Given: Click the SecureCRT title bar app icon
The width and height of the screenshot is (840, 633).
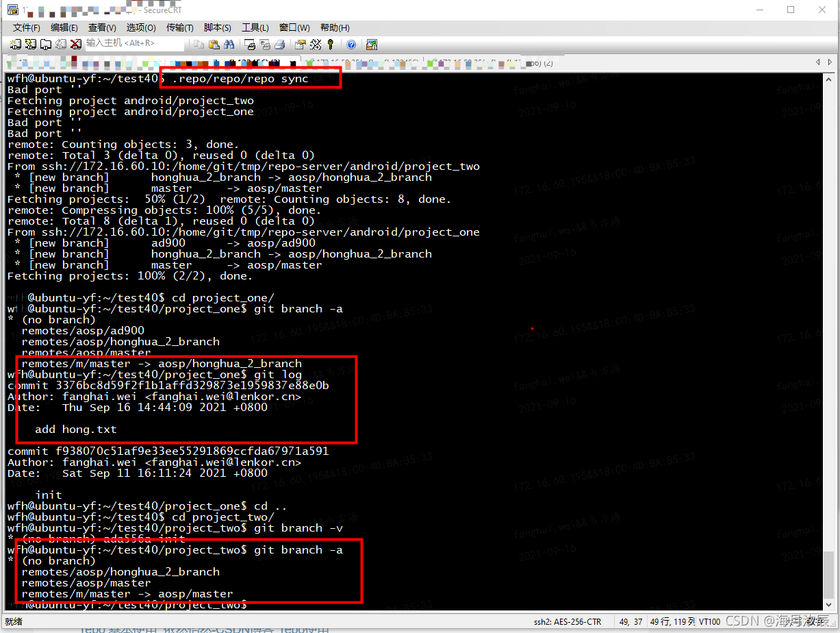Looking at the screenshot, I should (x=12, y=10).
